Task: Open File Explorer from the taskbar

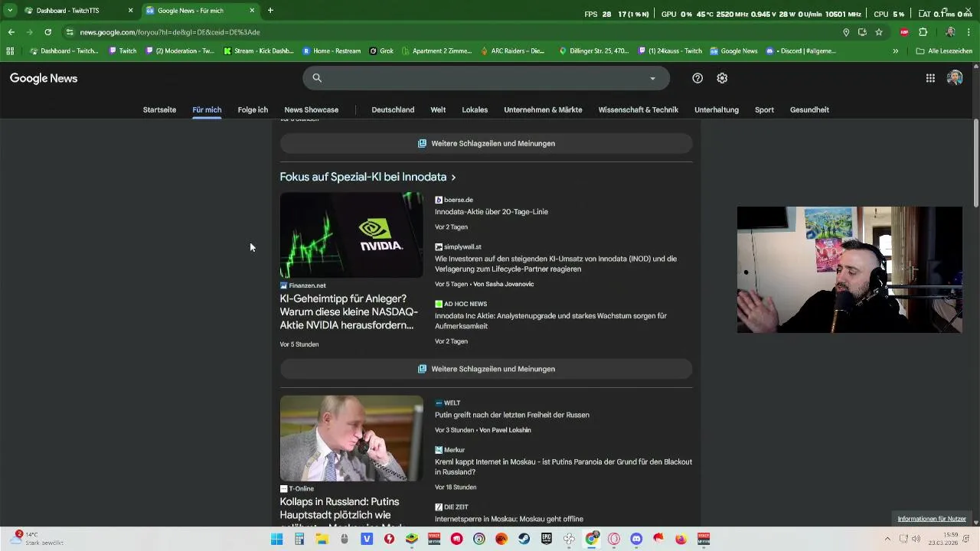Action: [x=322, y=539]
